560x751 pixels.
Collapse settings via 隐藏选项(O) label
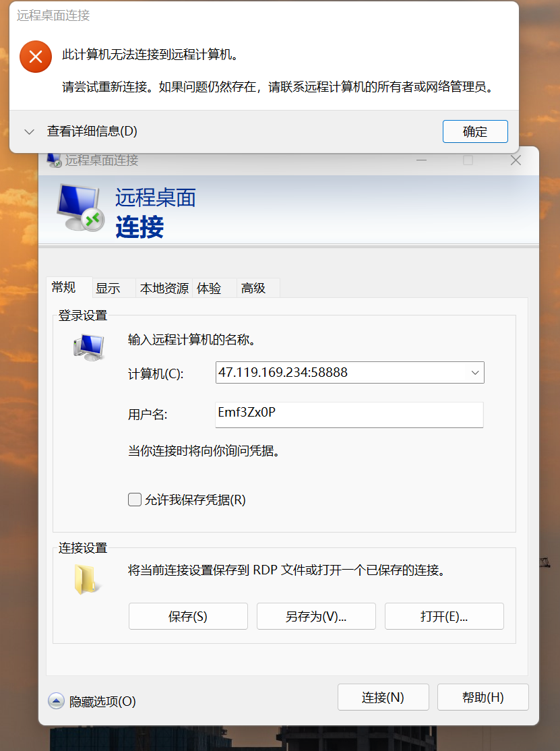(102, 702)
